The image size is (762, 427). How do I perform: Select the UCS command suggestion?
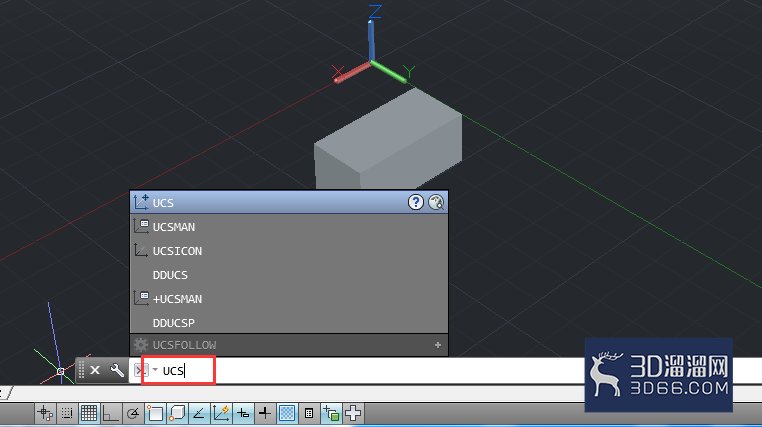point(289,202)
